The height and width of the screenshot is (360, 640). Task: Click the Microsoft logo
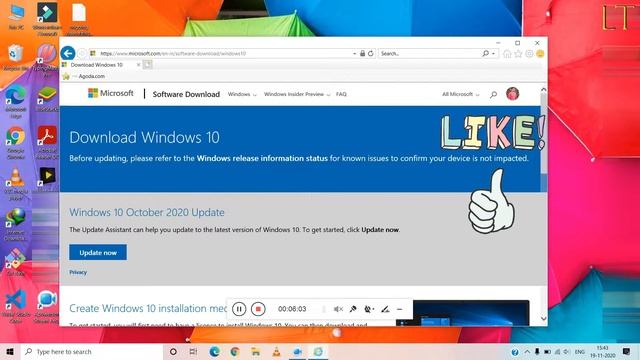pos(111,93)
